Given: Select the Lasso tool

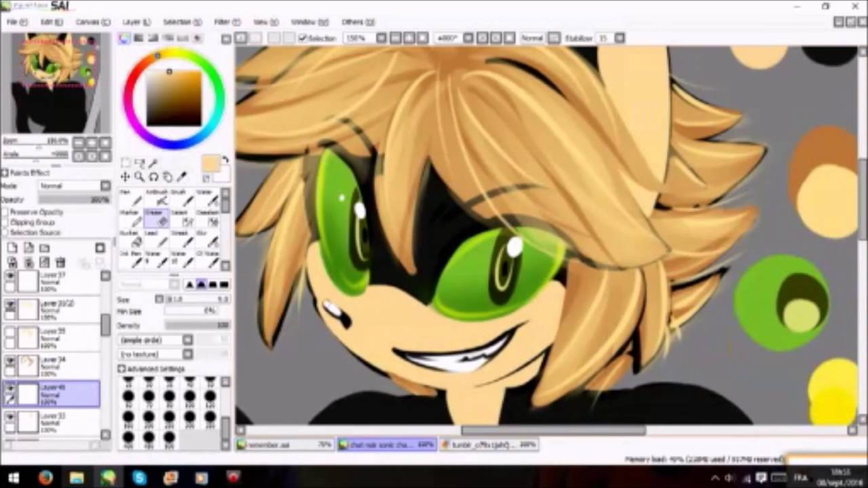Looking at the screenshot, I should [140, 163].
